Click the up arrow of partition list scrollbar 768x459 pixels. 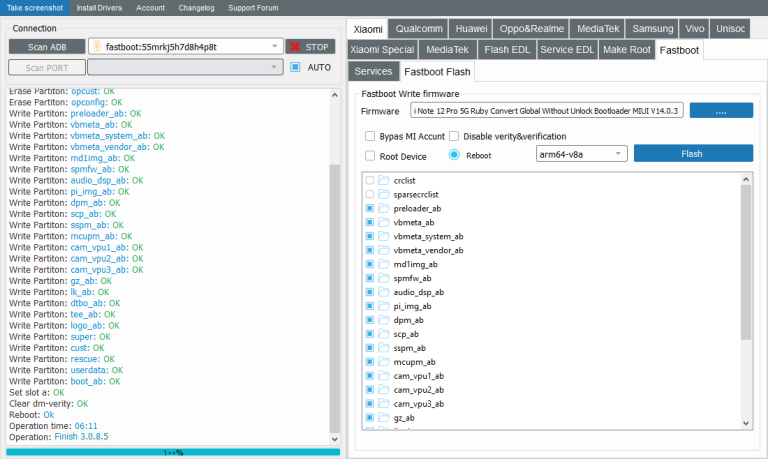tap(745, 179)
